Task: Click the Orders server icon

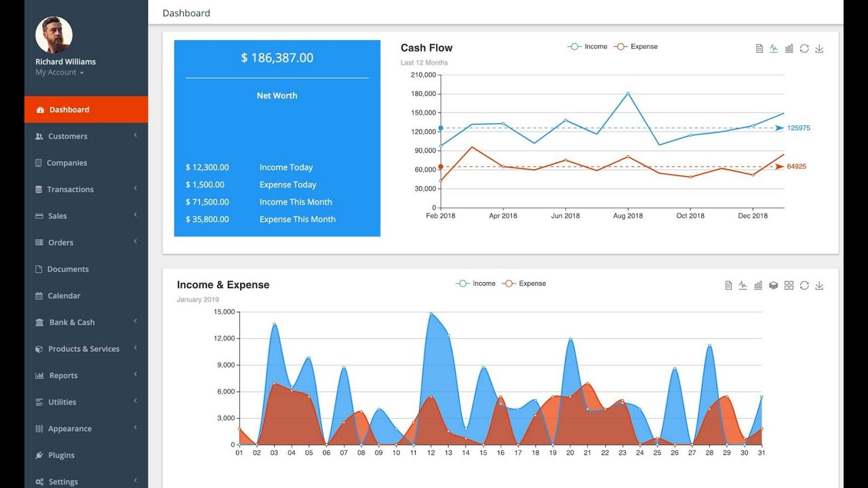Action: pos(39,243)
